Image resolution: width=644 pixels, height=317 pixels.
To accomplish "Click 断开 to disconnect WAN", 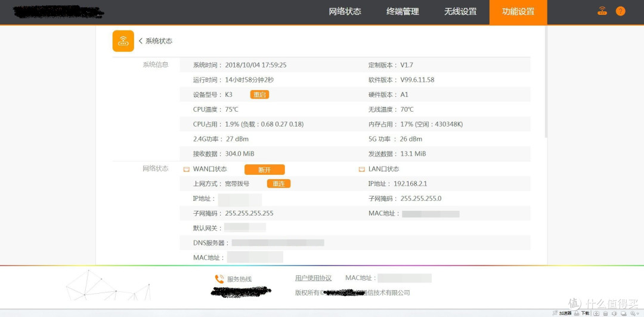I will [x=265, y=170].
